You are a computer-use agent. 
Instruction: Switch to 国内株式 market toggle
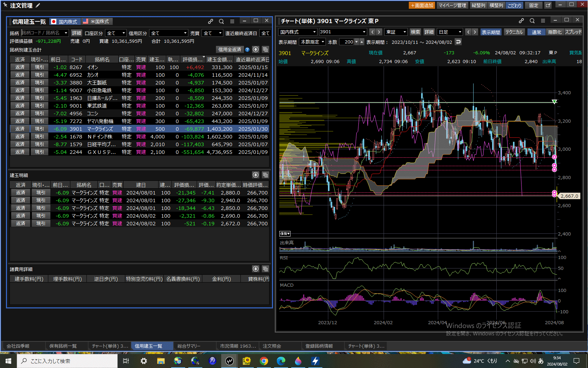(x=65, y=21)
